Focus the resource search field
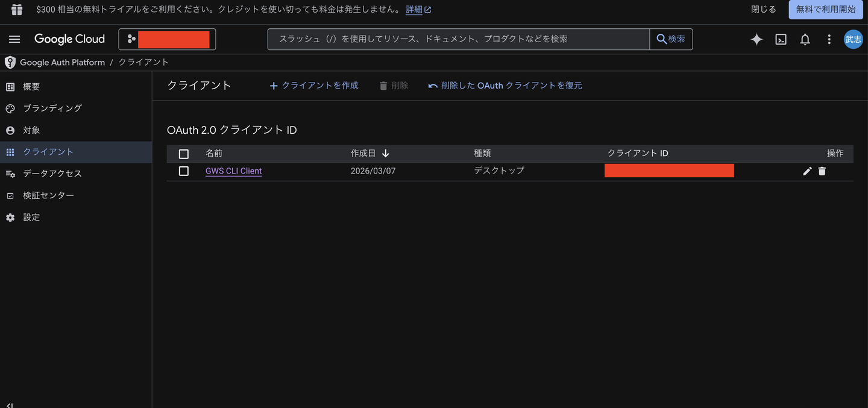The height and width of the screenshot is (408, 868). (458, 39)
